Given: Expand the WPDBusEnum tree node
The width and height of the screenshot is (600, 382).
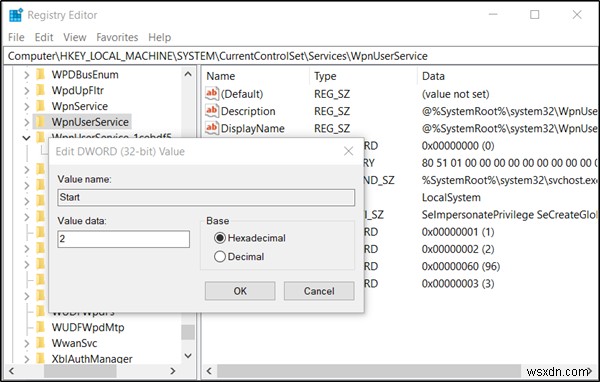Looking at the screenshot, I should coord(26,75).
